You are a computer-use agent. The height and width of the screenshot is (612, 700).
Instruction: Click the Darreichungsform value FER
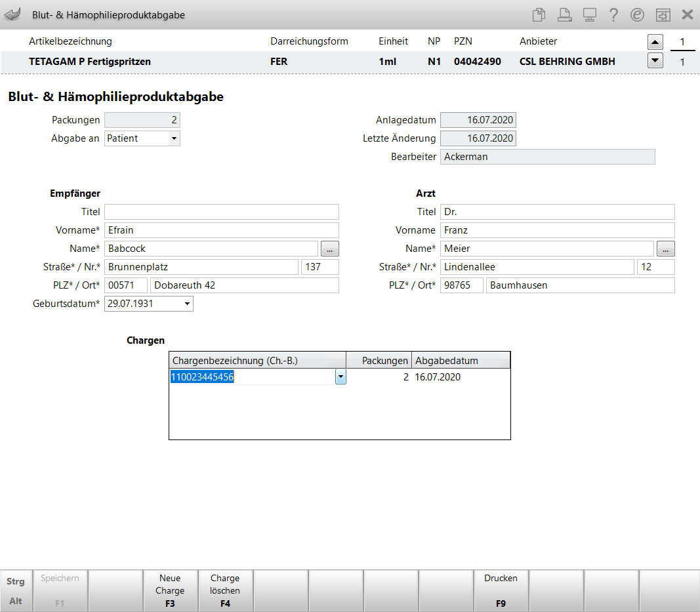tap(279, 62)
